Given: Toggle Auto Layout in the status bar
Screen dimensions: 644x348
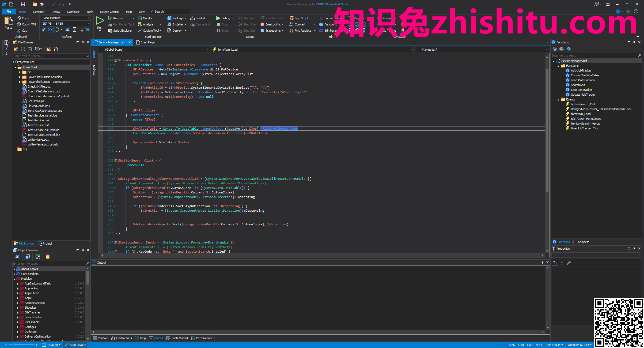Looking at the screenshot, I should pyautogui.click(x=75, y=345).
